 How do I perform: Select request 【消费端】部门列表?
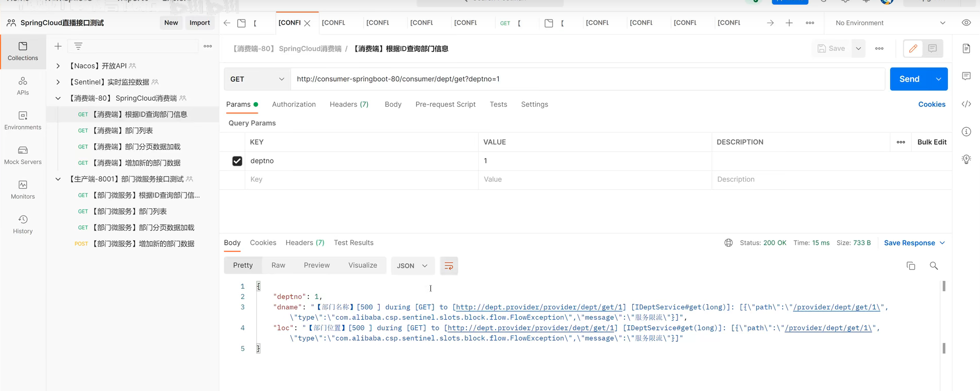tap(133, 130)
